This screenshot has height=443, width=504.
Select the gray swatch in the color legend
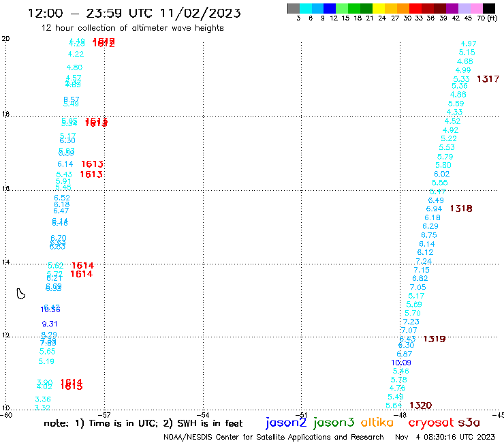tap(294, 8)
